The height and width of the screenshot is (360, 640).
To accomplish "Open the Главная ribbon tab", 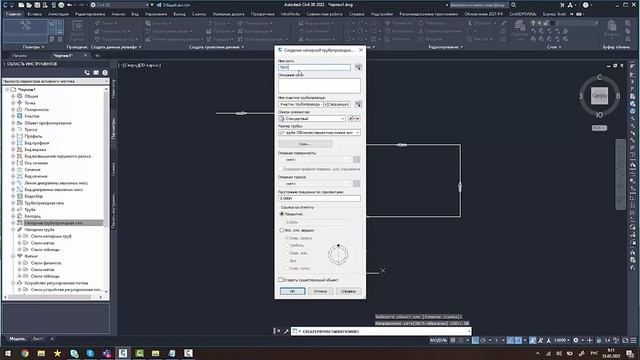I will click(x=13, y=14).
